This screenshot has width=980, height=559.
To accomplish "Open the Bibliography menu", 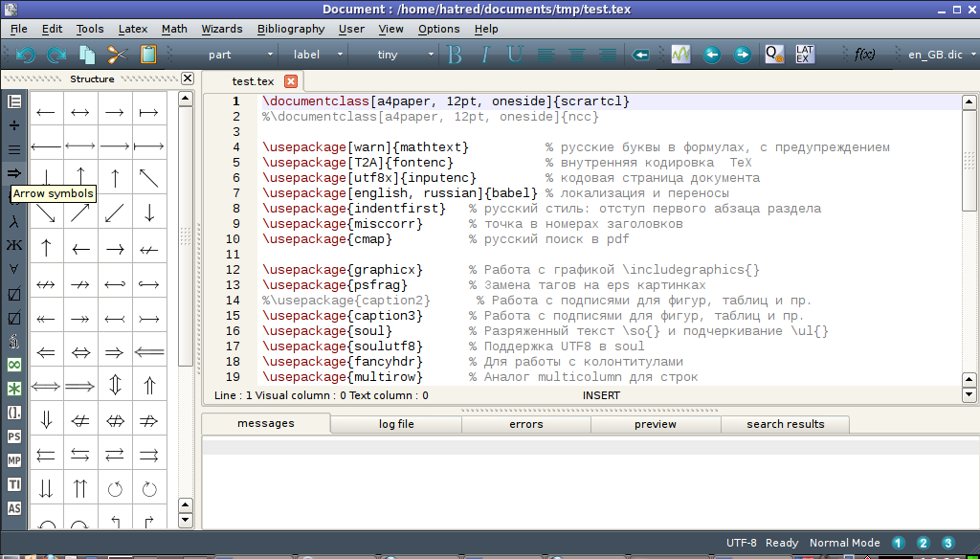I will [291, 29].
